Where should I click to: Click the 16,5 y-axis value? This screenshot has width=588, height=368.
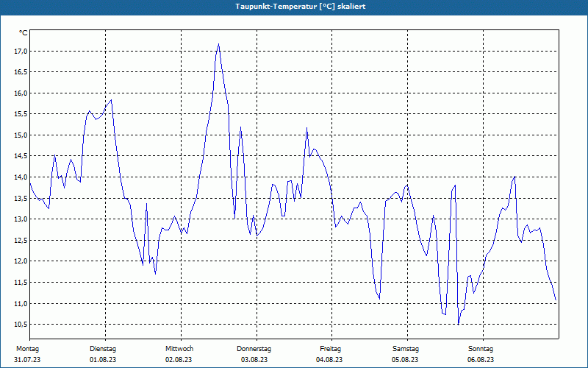[21, 72]
